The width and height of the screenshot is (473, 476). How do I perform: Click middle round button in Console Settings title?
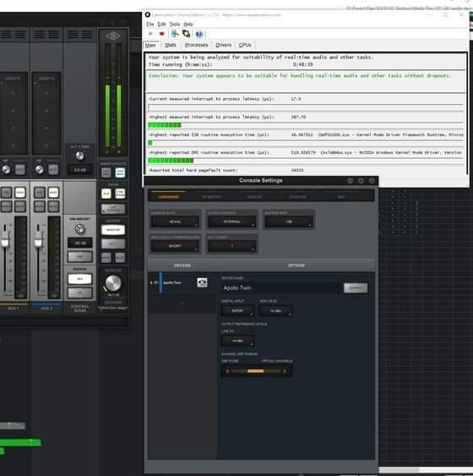(x=361, y=181)
